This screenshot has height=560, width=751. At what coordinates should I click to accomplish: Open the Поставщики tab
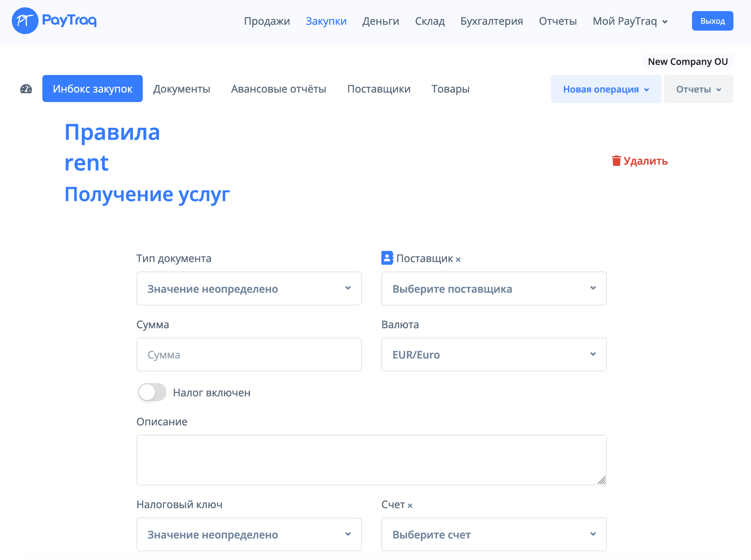pos(378,89)
